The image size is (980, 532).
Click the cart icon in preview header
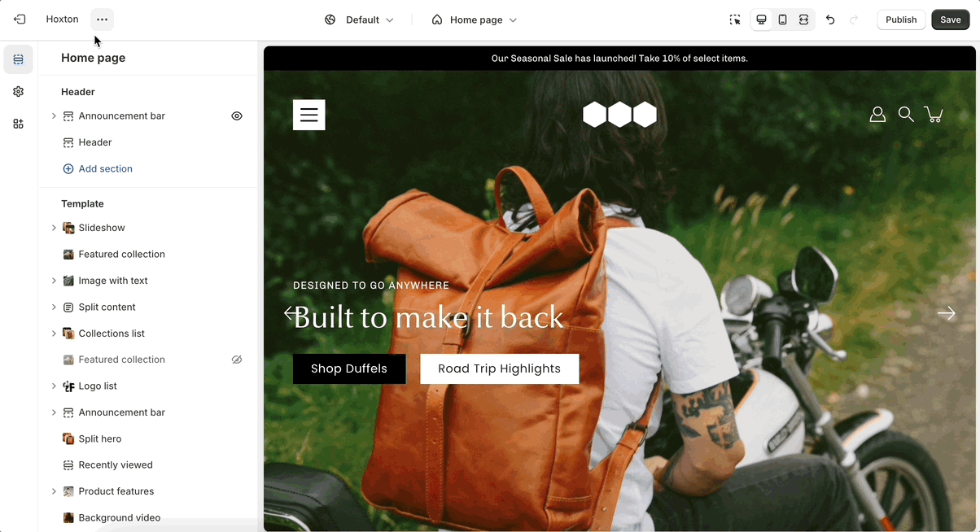pos(934,115)
